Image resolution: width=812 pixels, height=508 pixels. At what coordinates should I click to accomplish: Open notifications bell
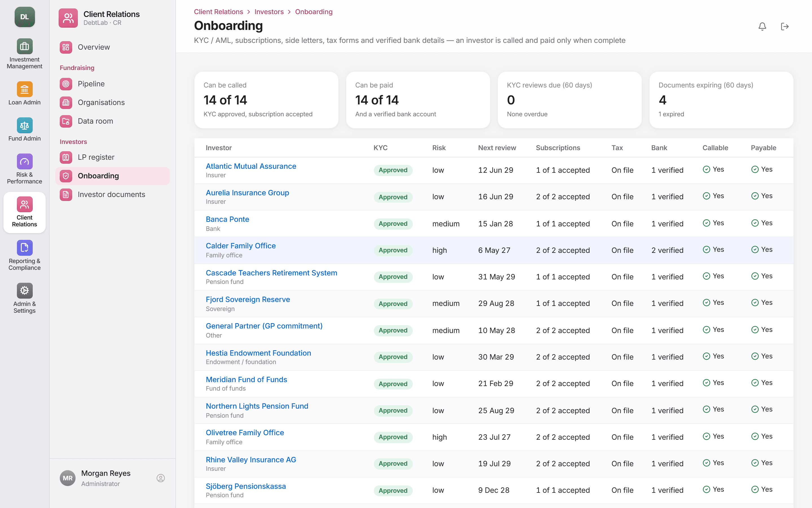(x=762, y=26)
